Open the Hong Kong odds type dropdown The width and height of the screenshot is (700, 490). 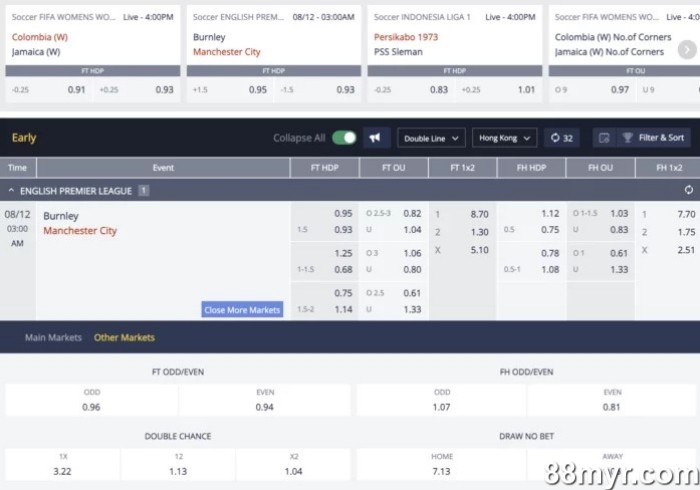coord(504,138)
